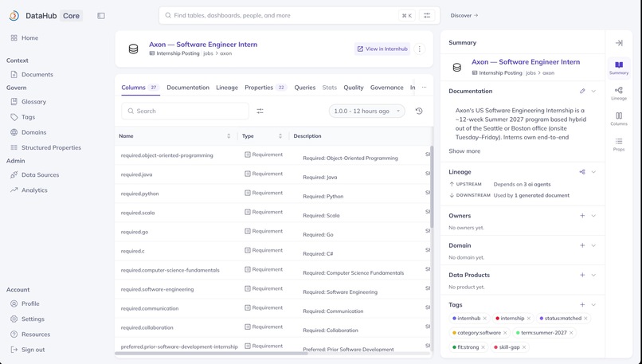Open the Quality tab

pos(354,87)
